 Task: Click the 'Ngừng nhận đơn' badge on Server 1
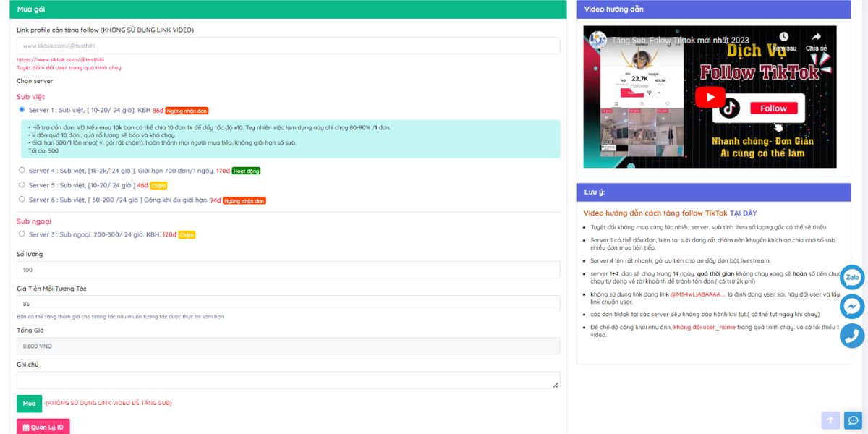tap(187, 111)
